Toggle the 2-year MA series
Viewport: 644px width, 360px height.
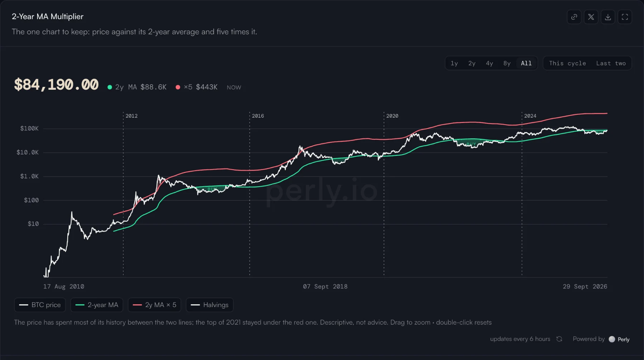[97, 305]
